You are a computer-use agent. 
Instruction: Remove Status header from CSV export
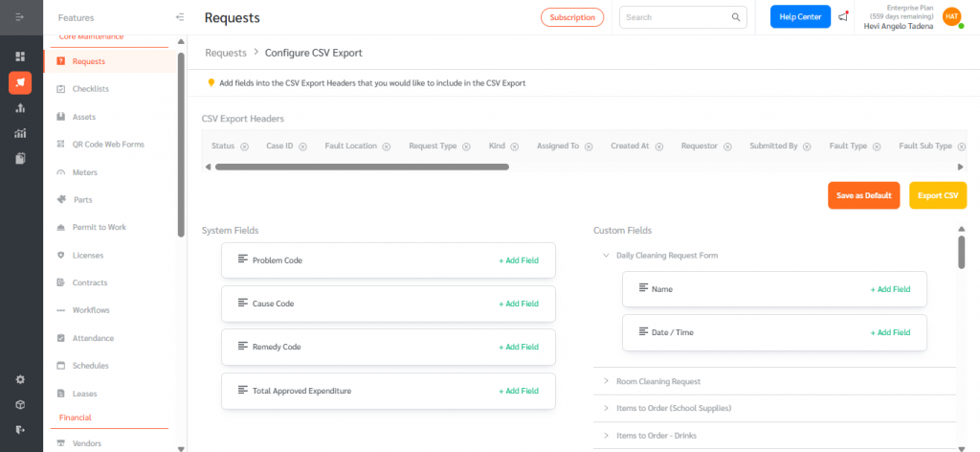coord(244,147)
